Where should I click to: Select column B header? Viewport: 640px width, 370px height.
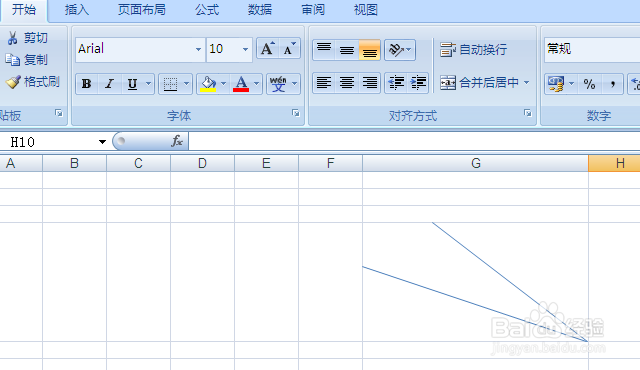click(x=74, y=164)
